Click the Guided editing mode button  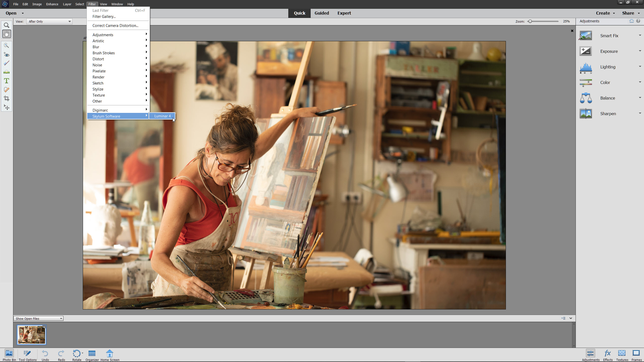pos(321,13)
